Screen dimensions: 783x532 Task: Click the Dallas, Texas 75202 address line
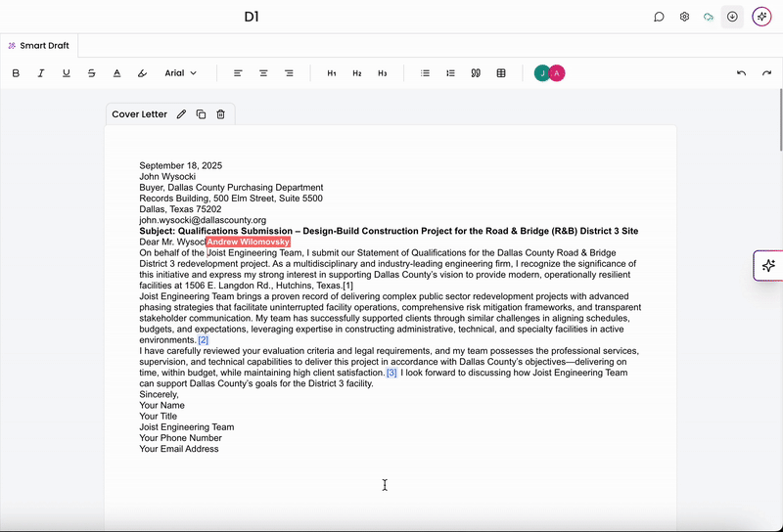(180, 209)
